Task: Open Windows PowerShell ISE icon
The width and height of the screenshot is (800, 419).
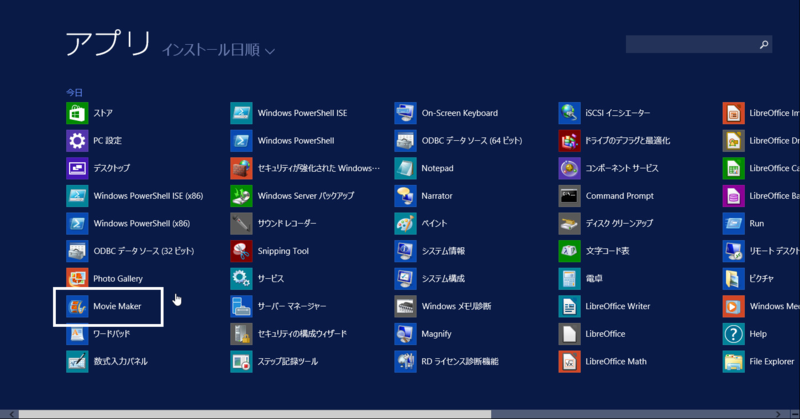Action: (241, 113)
